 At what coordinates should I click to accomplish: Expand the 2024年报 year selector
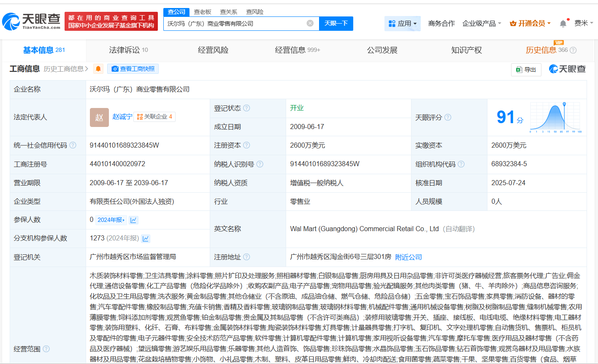[x=111, y=220]
